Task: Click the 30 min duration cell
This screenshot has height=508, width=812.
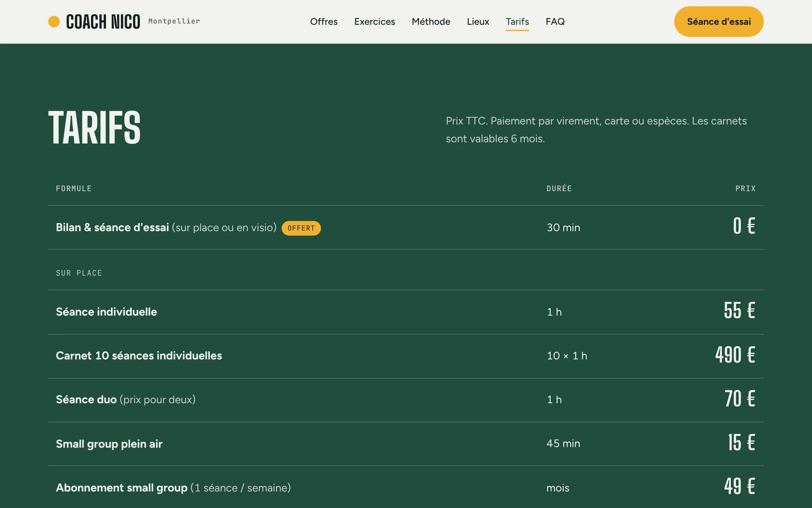Action: pos(563,227)
